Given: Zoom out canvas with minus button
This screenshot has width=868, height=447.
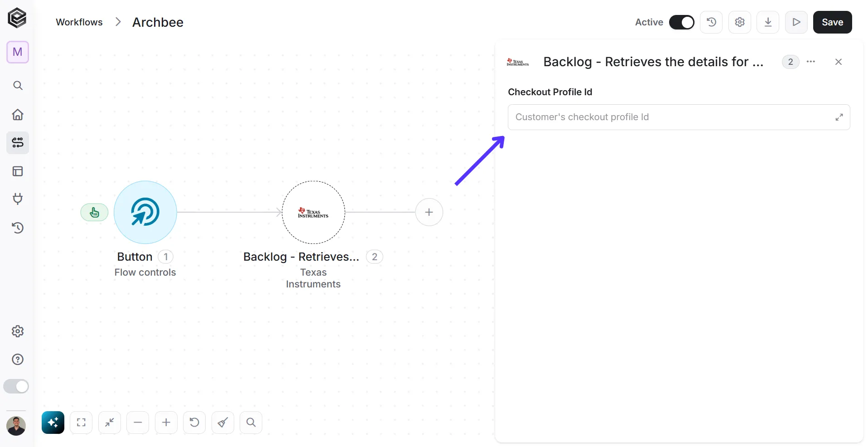Looking at the screenshot, I should (138, 423).
